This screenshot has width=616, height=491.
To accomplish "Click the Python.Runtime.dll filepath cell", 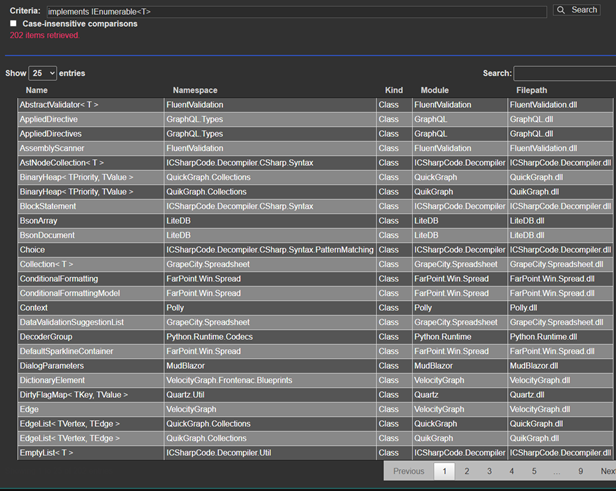I will pos(560,337).
